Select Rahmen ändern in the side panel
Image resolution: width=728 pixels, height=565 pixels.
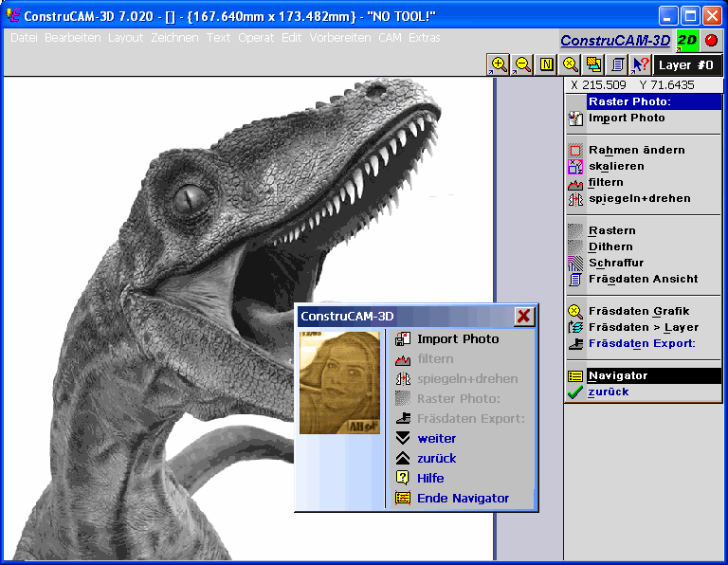pos(636,150)
